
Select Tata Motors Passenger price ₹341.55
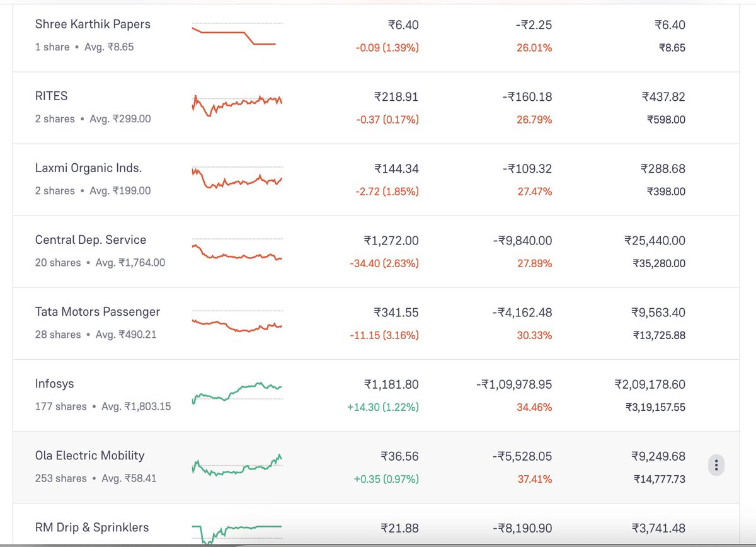click(x=396, y=313)
